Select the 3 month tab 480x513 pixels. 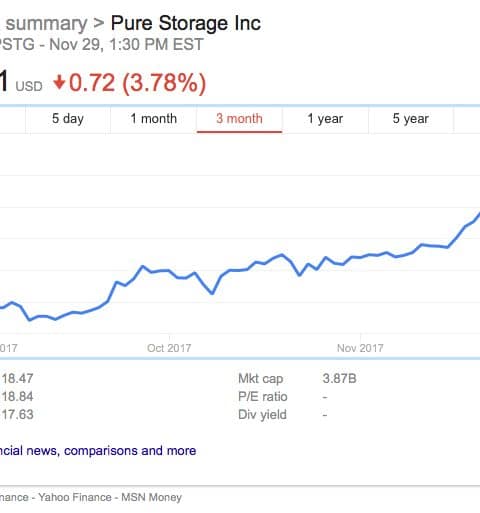pyautogui.click(x=239, y=119)
